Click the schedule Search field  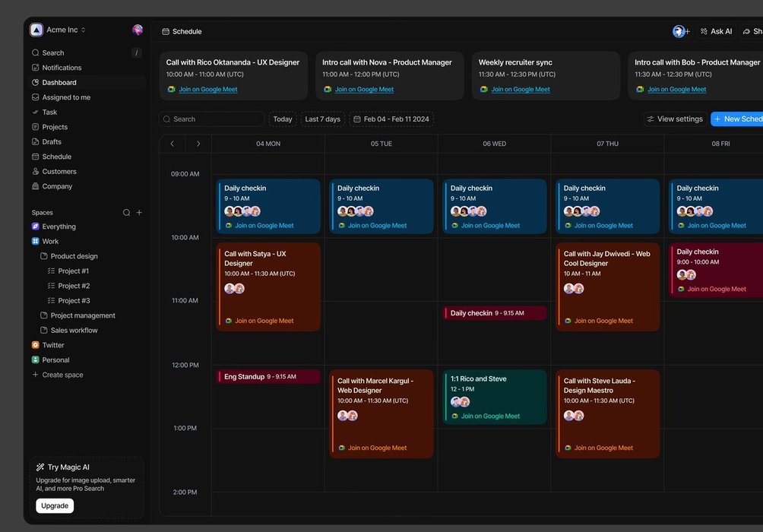click(x=212, y=119)
